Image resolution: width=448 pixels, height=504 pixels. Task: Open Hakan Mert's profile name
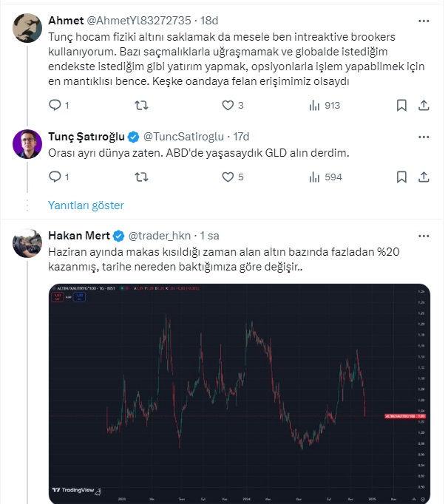point(78,236)
